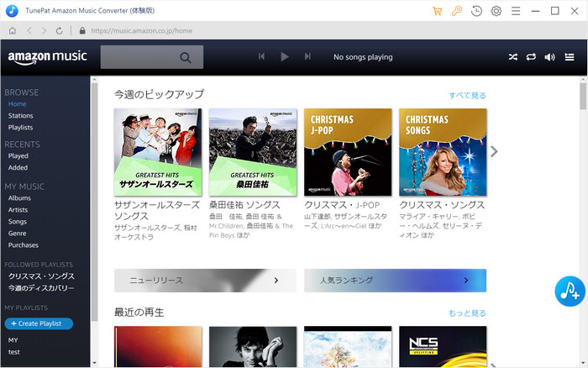Click すべて見る link for weekly pickup
Screen dimensions: 588x368
tap(467, 96)
